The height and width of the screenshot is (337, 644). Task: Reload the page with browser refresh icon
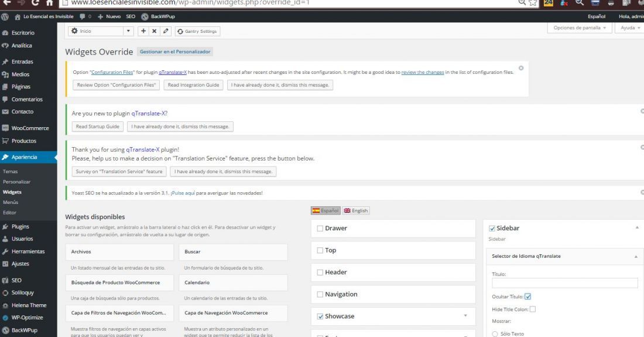pos(35,3)
